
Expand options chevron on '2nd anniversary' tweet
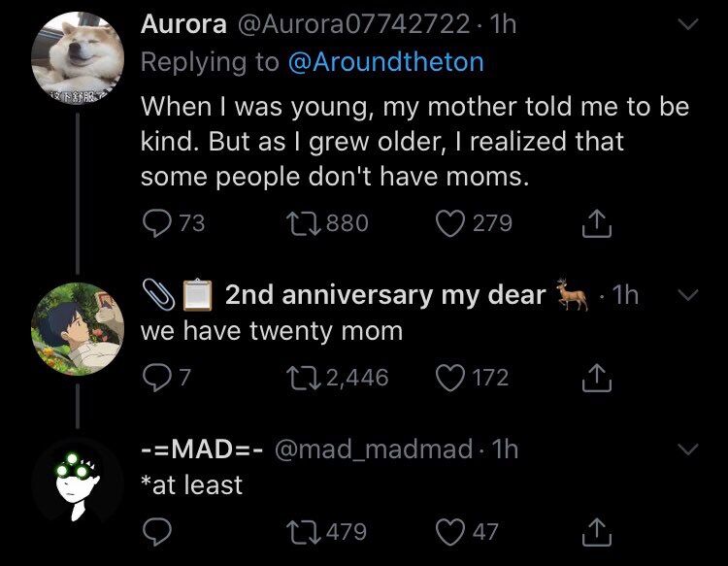tap(687, 294)
